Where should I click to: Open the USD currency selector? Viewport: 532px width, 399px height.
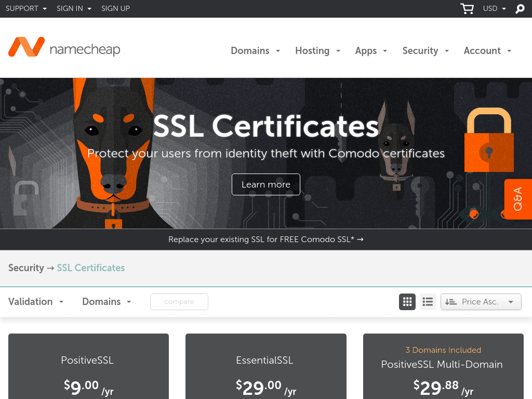point(495,8)
